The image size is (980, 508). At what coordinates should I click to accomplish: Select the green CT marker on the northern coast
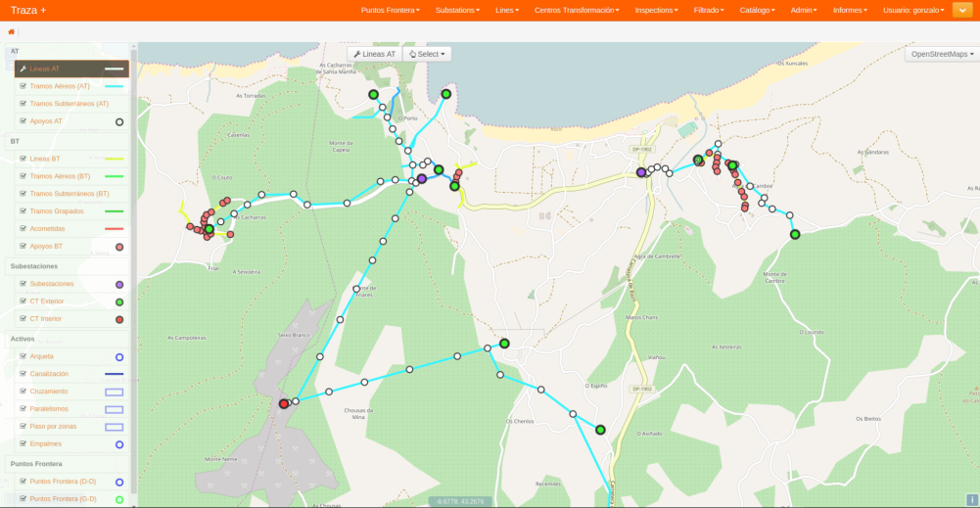[x=445, y=94]
